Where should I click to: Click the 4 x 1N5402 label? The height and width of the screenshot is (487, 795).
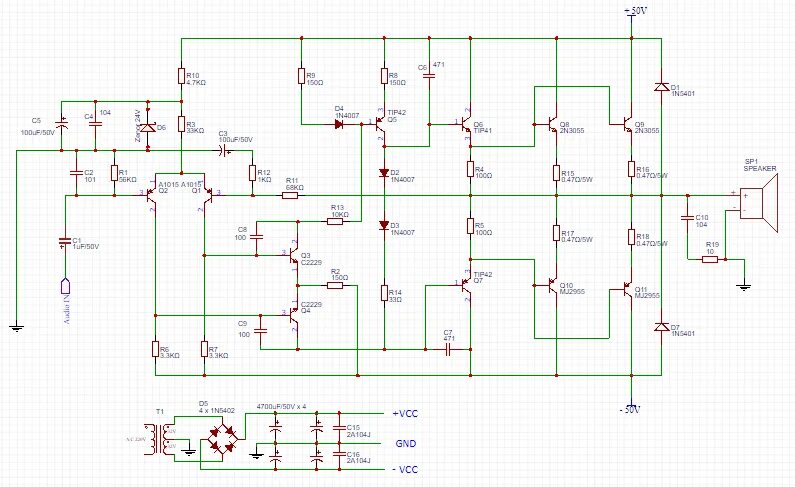coord(216,410)
